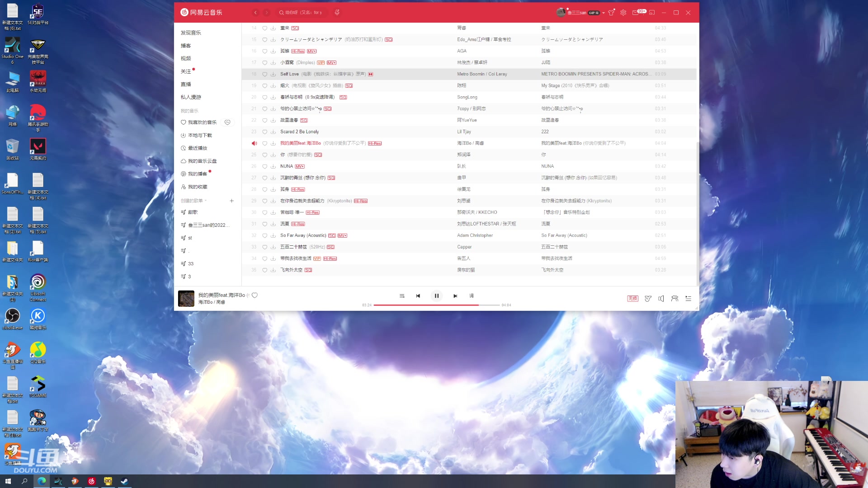Open the messages mail icon
Viewport: 868px width, 488px height.
tap(636, 13)
